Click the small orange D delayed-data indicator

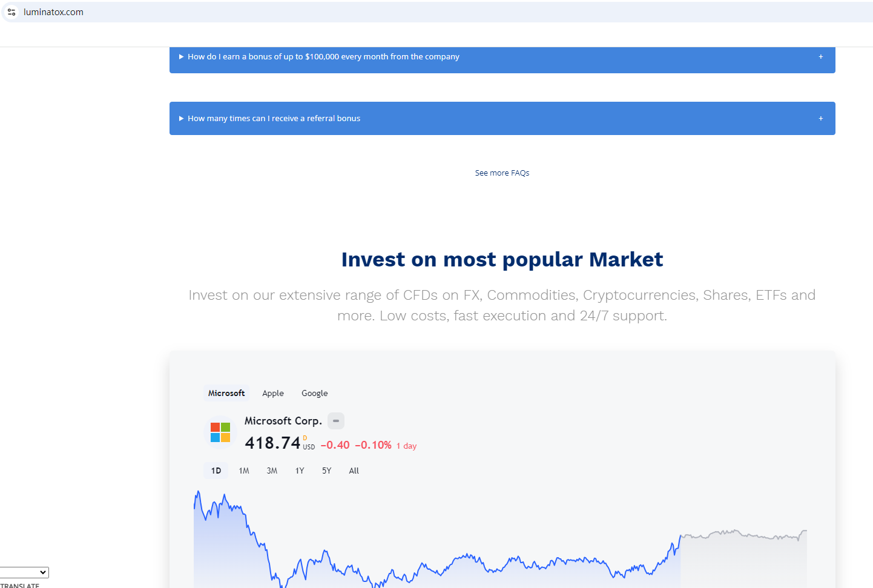click(305, 438)
